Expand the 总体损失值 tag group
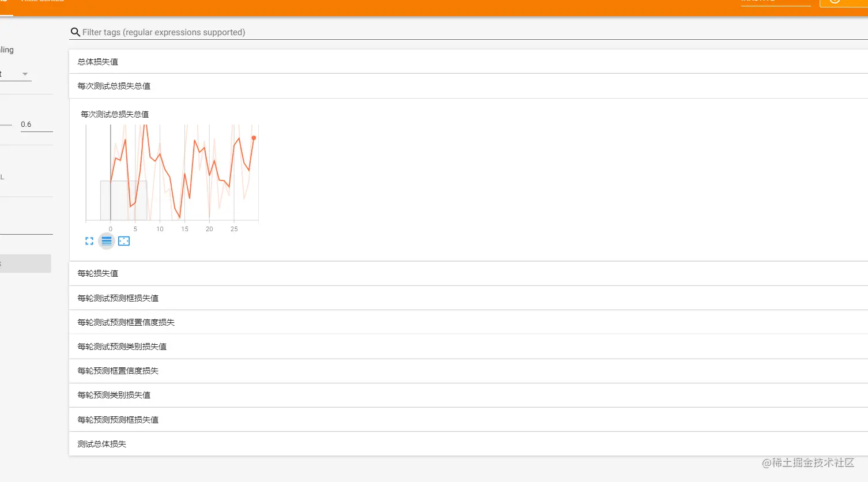The width and height of the screenshot is (868, 482). coord(469,62)
